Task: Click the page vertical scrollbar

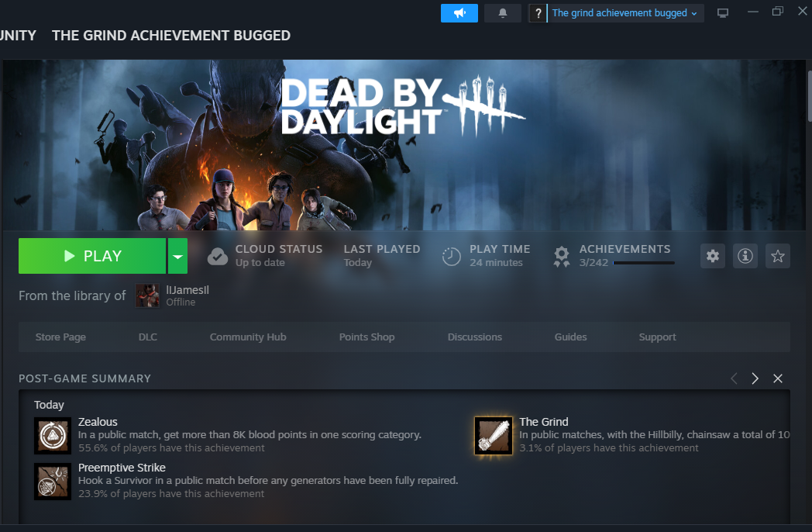Action: click(x=809, y=96)
